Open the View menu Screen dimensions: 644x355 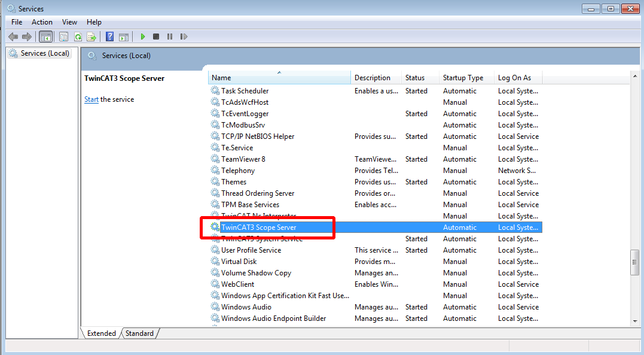[x=70, y=22]
